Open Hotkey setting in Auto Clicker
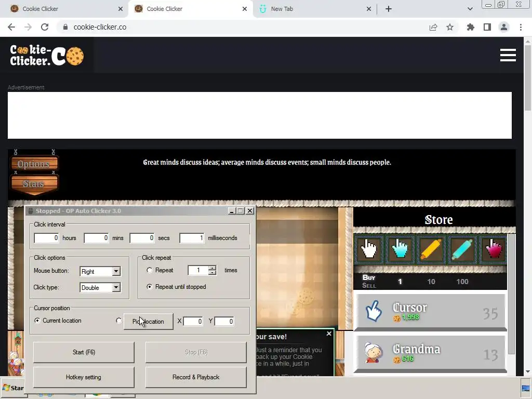The width and height of the screenshot is (532, 399). pos(84,377)
